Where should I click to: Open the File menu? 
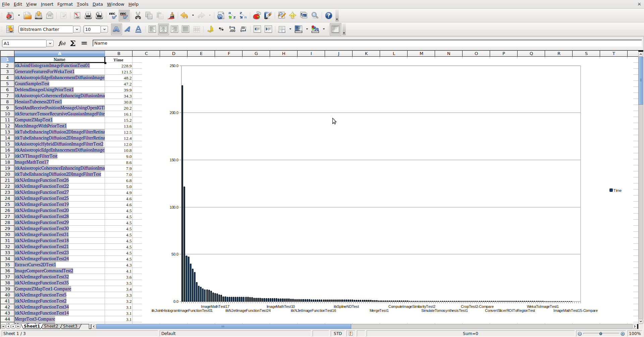[x=6, y=4]
